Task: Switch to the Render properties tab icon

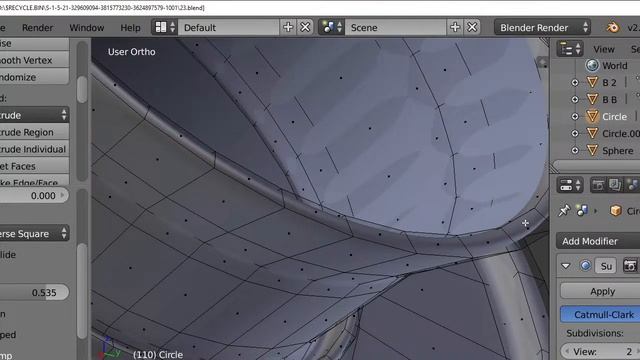Action: pyautogui.click(x=598, y=185)
